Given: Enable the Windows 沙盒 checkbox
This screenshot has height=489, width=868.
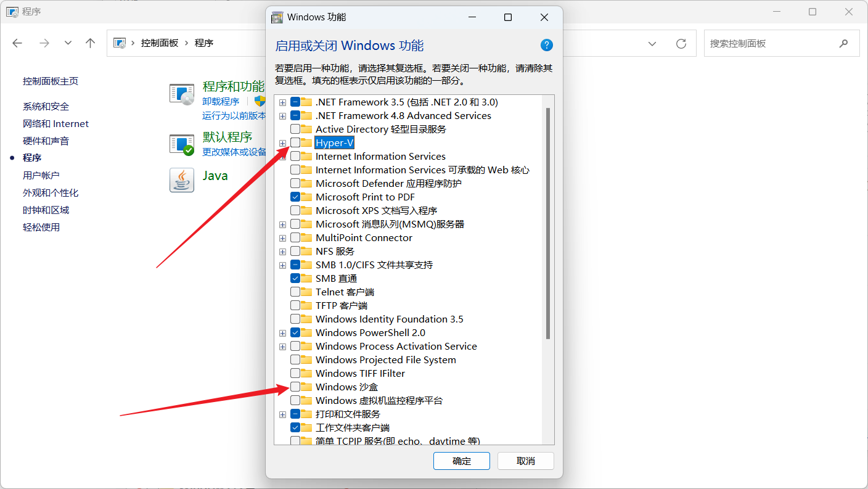Looking at the screenshot, I should pos(295,387).
